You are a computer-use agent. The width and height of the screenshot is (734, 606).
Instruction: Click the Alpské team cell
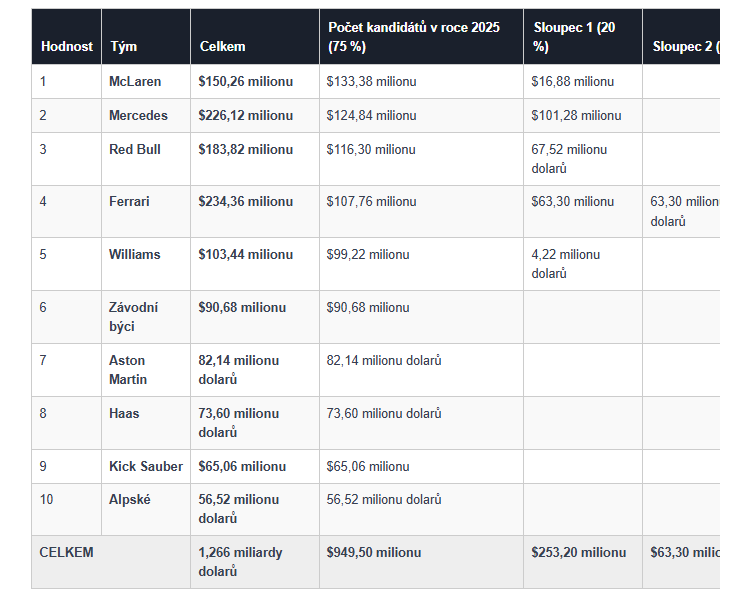click(130, 500)
